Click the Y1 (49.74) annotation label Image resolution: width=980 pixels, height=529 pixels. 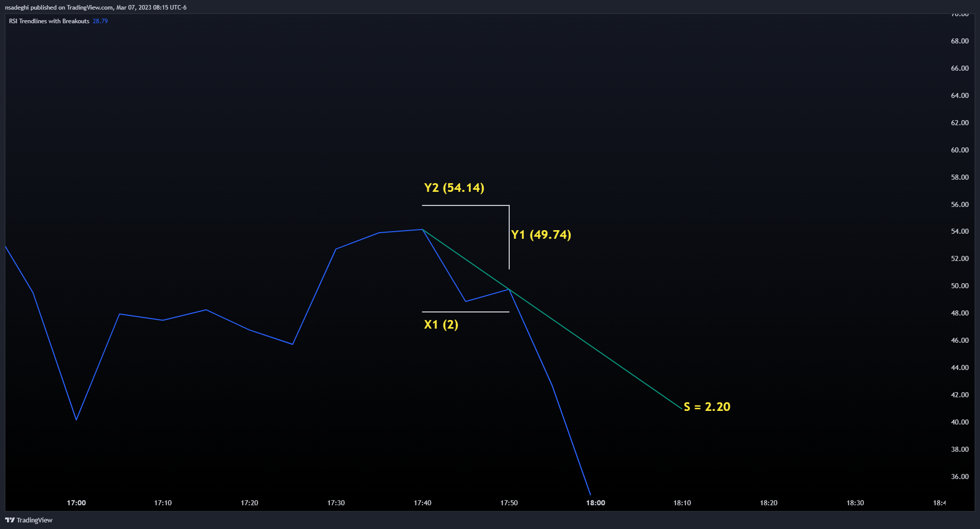tap(541, 235)
